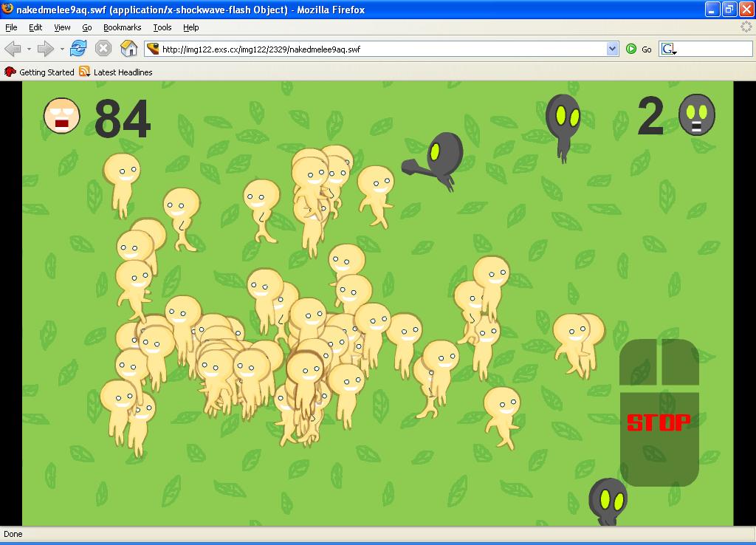This screenshot has width=756, height=545.
Task: Open the Back history dropdown arrow
Action: pyautogui.click(x=29, y=49)
